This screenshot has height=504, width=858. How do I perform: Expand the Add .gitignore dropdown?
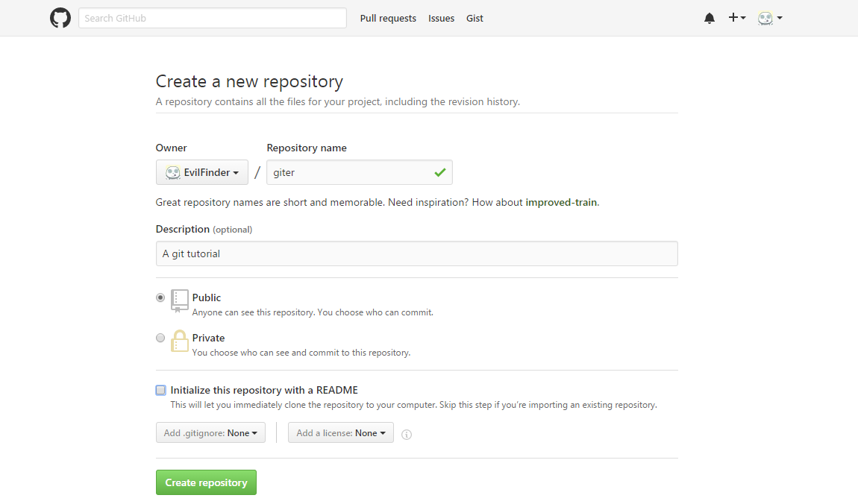click(210, 432)
